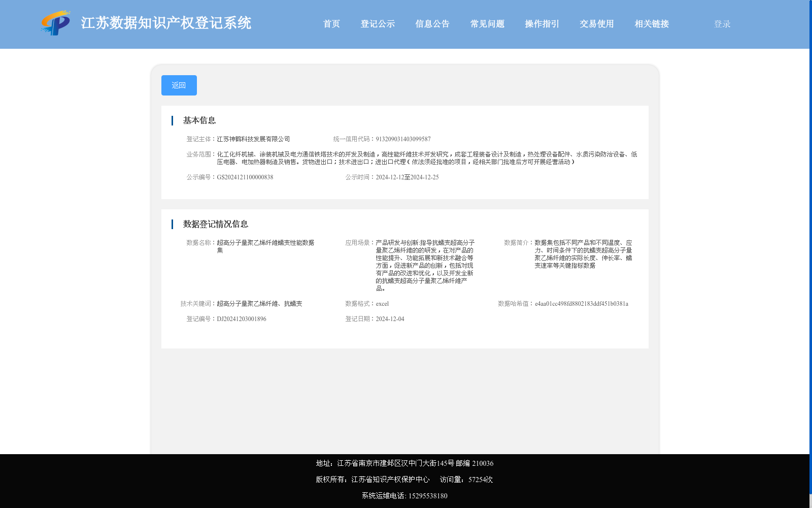This screenshot has height=508, width=812.
Task: Select visit count 57254次
Action: coord(481,480)
